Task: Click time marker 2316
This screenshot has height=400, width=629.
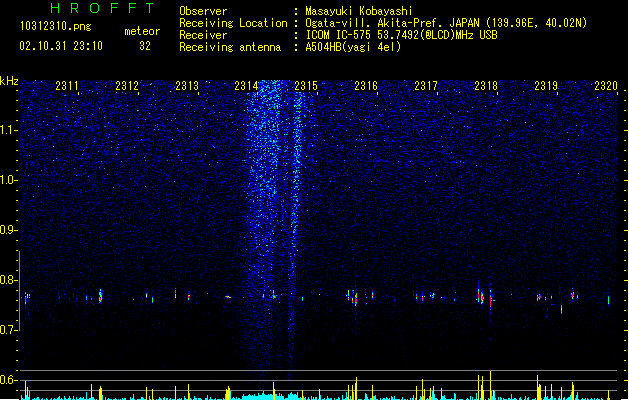Action: pos(366,86)
